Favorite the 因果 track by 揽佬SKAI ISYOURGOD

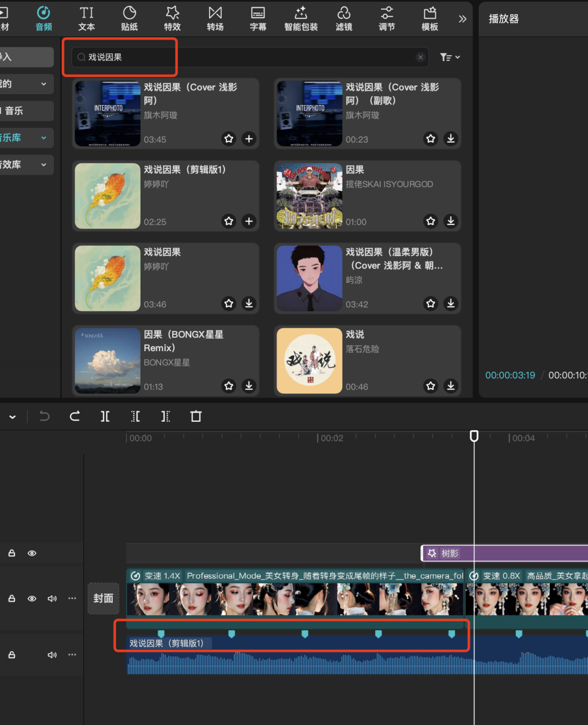[x=431, y=221]
